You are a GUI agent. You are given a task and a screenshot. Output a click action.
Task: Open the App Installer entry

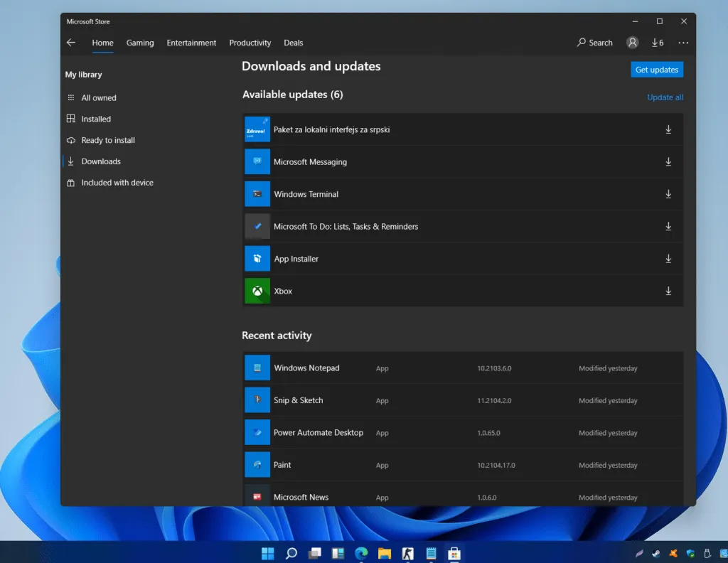(x=296, y=259)
